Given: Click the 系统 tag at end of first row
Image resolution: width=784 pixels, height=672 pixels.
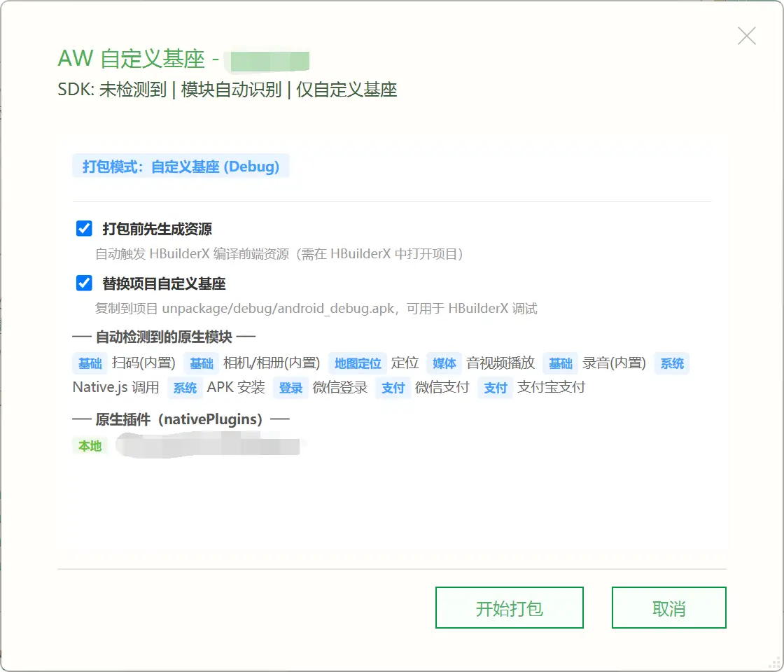Looking at the screenshot, I should tap(672, 363).
